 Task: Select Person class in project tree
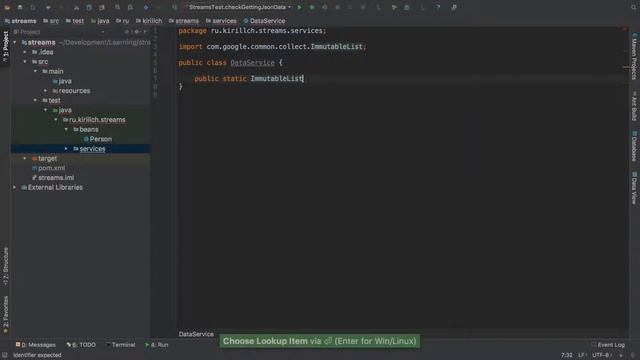point(98,139)
